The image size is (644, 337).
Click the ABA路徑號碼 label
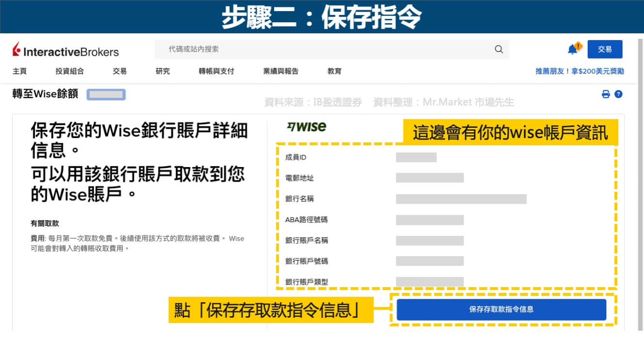pos(307,220)
